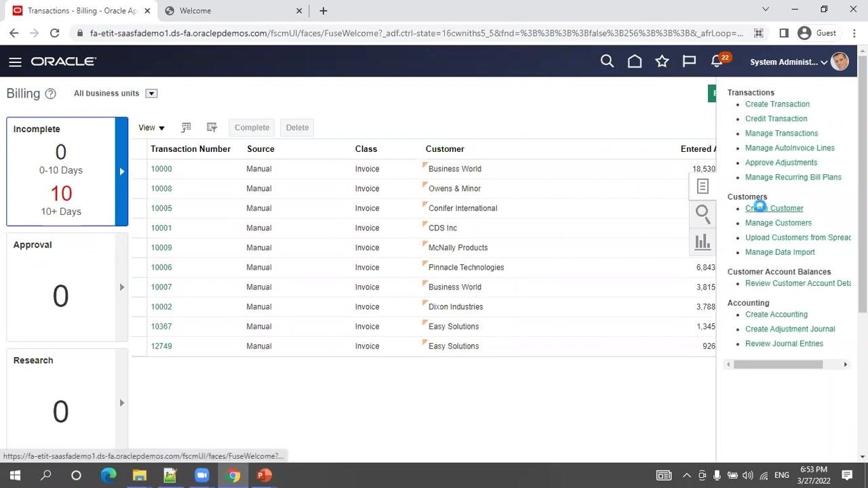The image size is (868, 488).
Task: Open the Create Transaction link
Action: tap(777, 104)
